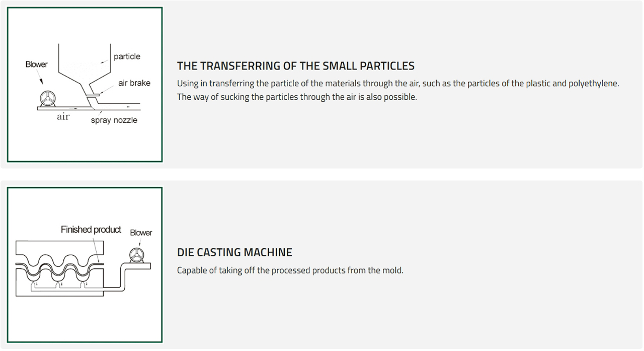This screenshot has height=351, width=644.
Task: Click the blower fan icon in die casting diagram
Action: (136, 255)
